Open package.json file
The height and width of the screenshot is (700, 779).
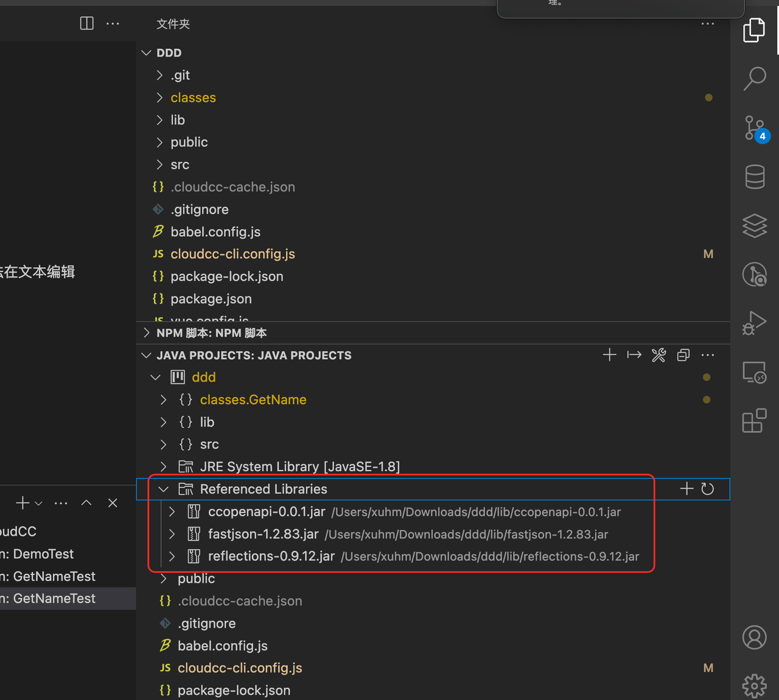tap(211, 299)
